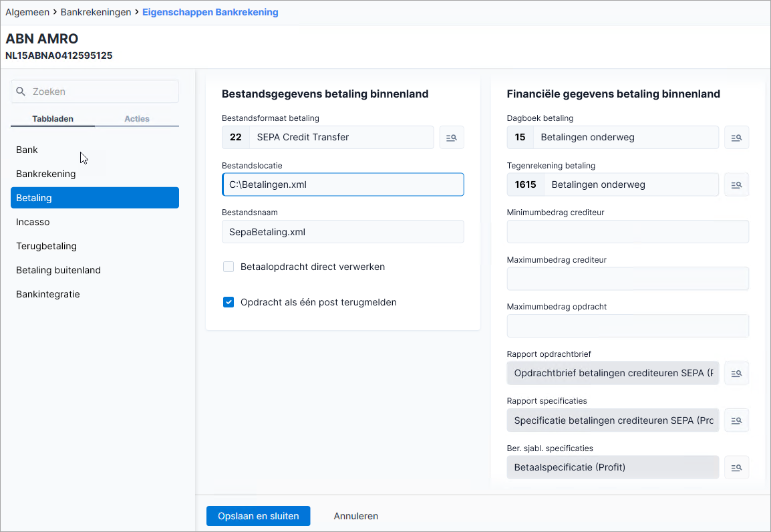Open lookup for Dagboek betaling
The width and height of the screenshot is (771, 532).
click(736, 137)
